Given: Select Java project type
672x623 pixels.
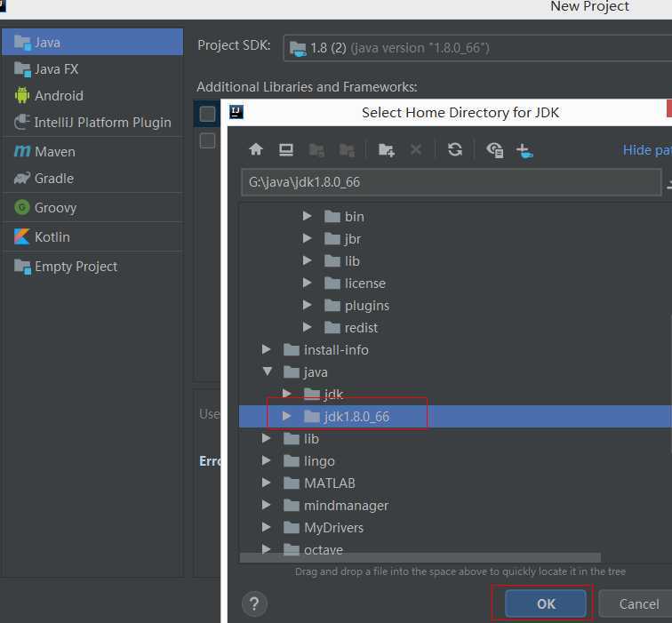Looking at the screenshot, I should (x=92, y=42).
